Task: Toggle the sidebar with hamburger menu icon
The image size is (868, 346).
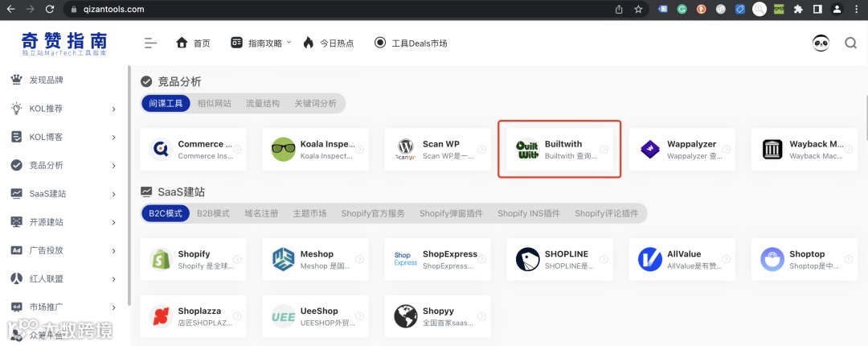Action: 150,43
